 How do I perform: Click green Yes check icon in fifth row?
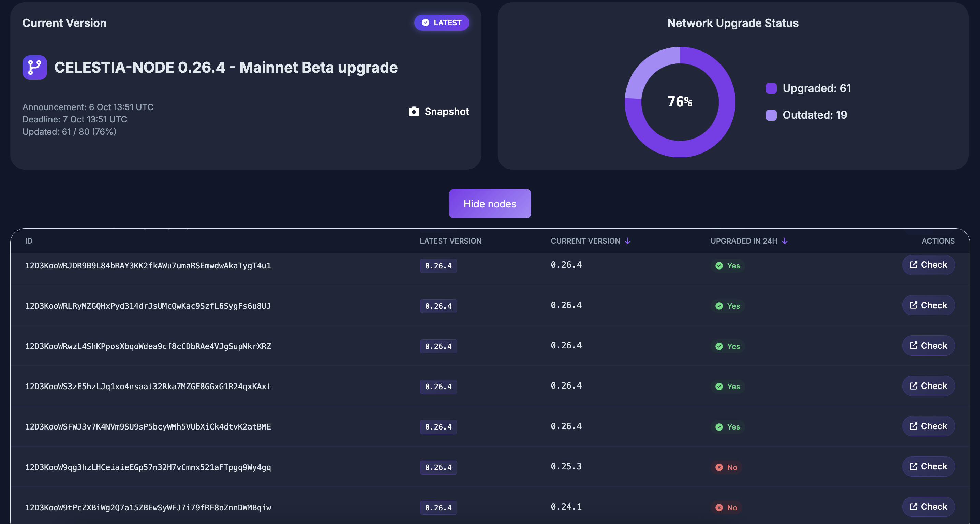pyautogui.click(x=719, y=427)
